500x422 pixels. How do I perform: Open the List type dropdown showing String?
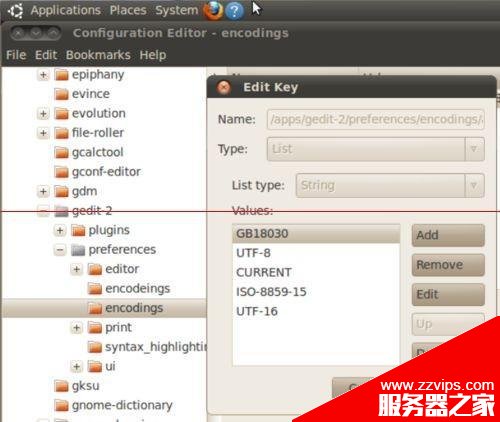(390, 185)
